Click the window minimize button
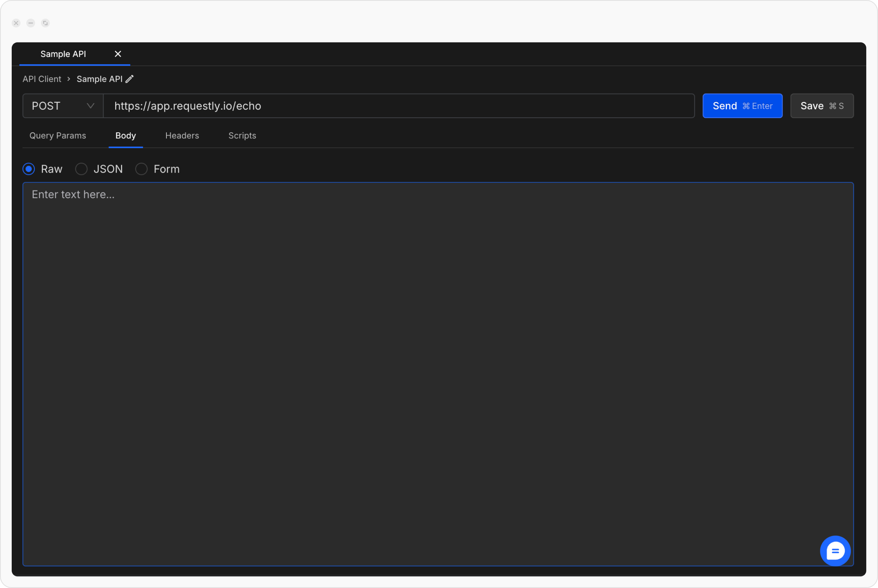The height and width of the screenshot is (588, 878). coord(31,23)
